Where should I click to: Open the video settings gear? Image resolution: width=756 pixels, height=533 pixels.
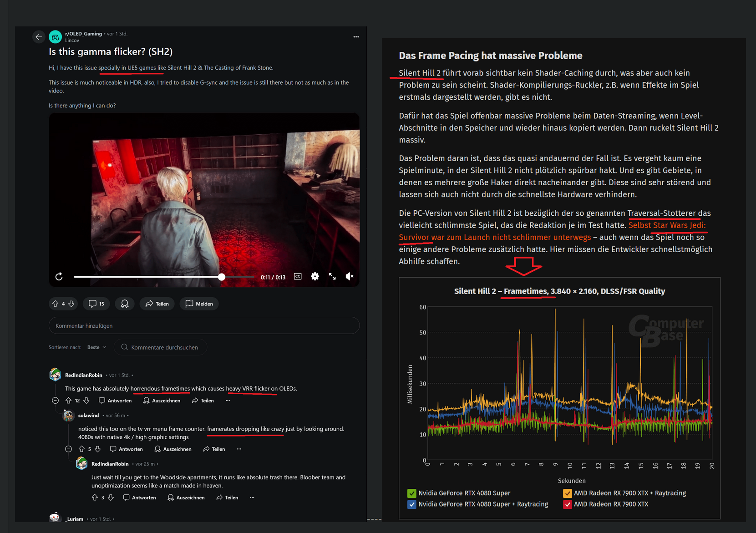click(315, 276)
